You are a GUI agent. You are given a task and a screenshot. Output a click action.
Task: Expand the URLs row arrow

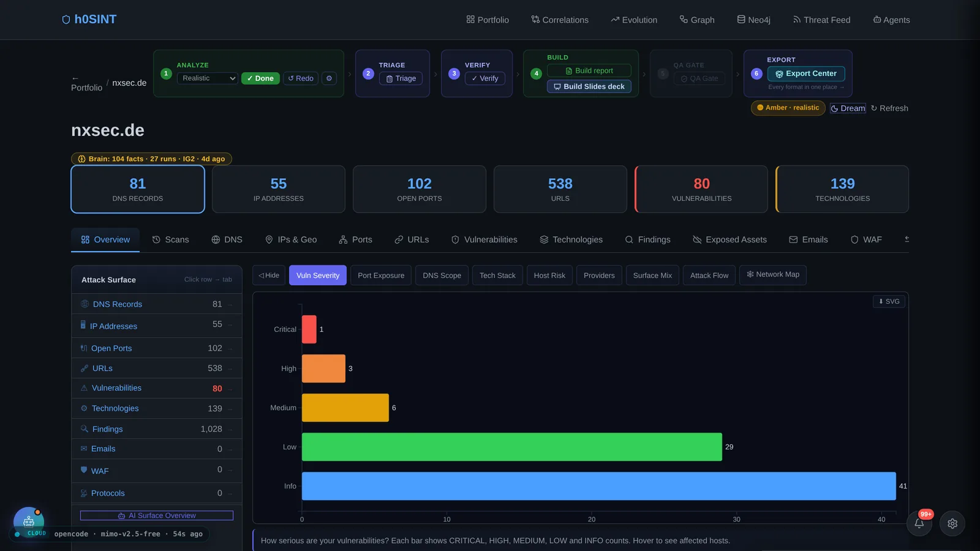(x=231, y=369)
